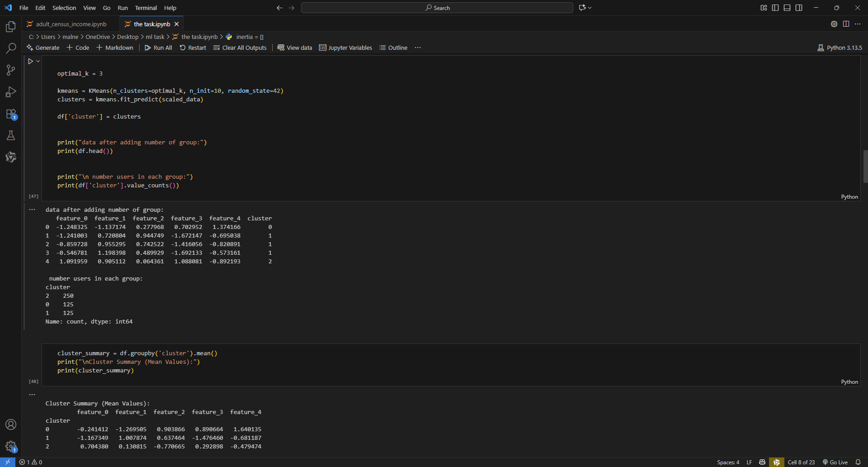Viewport: 868px width, 467px height.
Task: Open the Terminal menu
Action: 146,8
